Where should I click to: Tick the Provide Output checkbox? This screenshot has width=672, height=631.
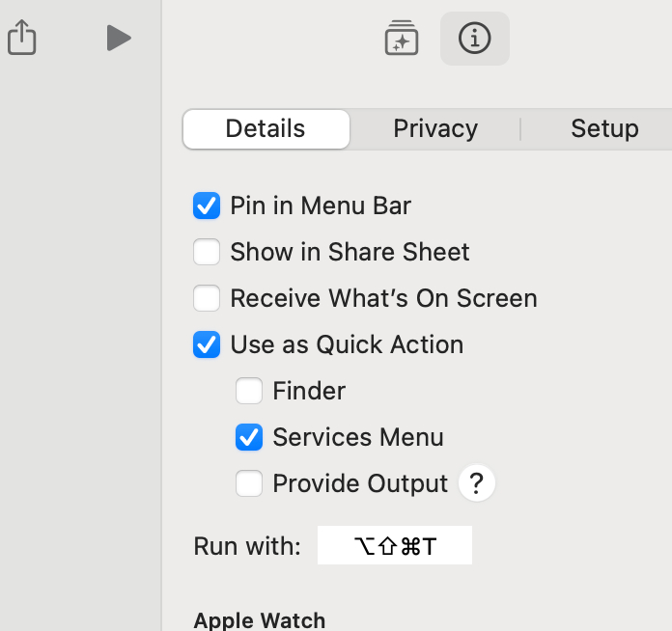[x=249, y=483]
